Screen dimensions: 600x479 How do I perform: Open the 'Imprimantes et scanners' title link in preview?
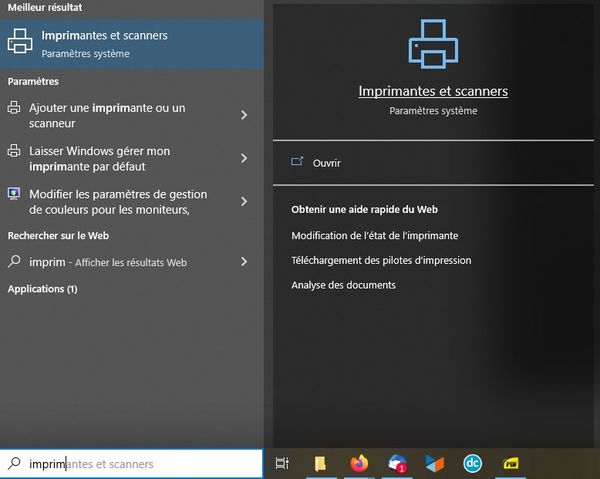pyautogui.click(x=433, y=91)
